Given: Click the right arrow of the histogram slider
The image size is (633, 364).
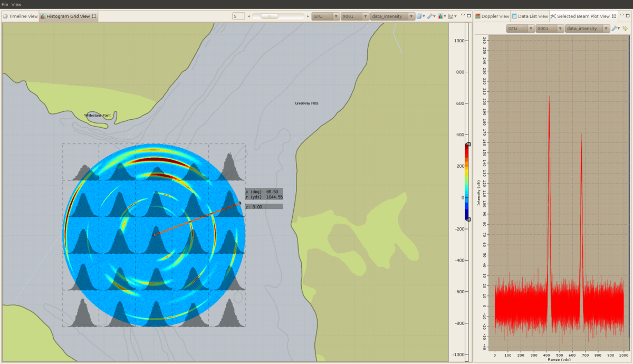Looking at the screenshot, I should point(308,16).
